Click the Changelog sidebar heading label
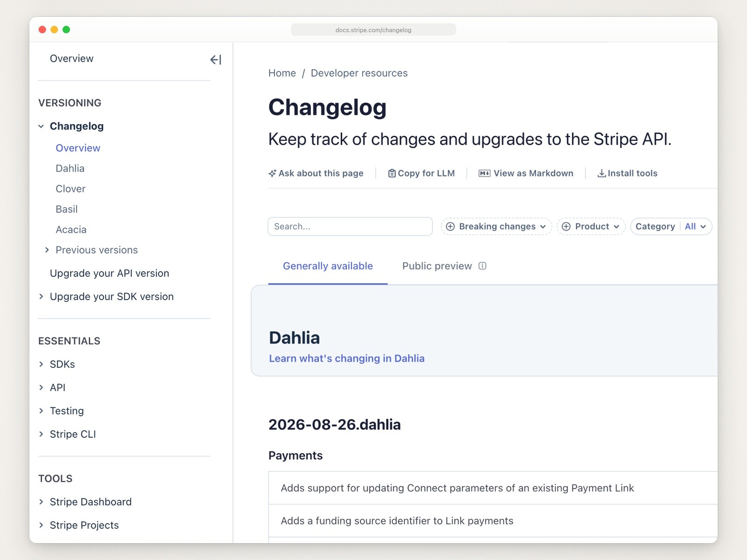This screenshot has height=560, width=747. [77, 126]
